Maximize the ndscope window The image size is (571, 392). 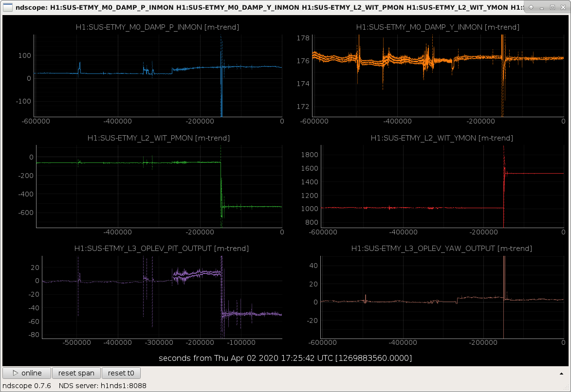pos(553,7)
